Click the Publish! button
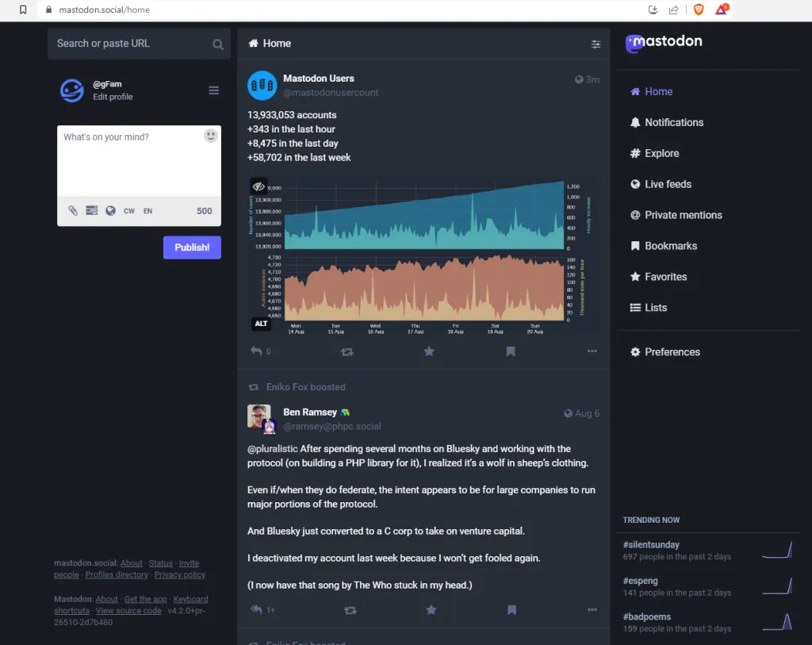 coord(192,248)
